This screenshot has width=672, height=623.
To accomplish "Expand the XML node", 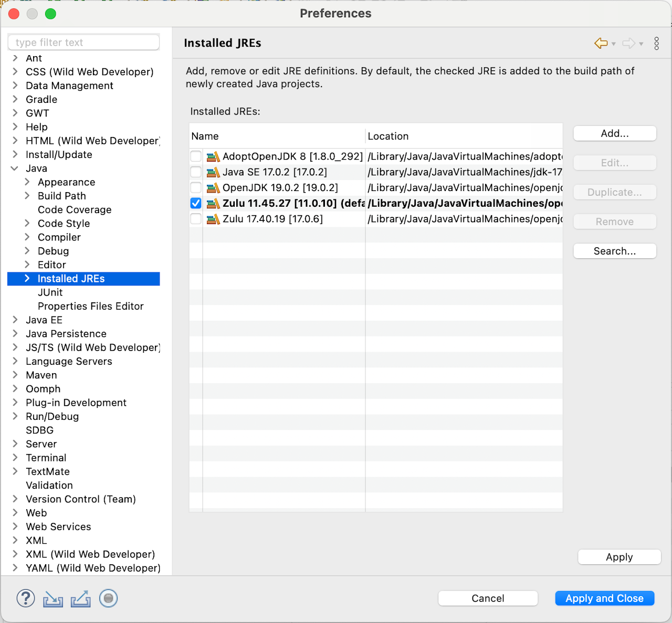I will coord(15,540).
